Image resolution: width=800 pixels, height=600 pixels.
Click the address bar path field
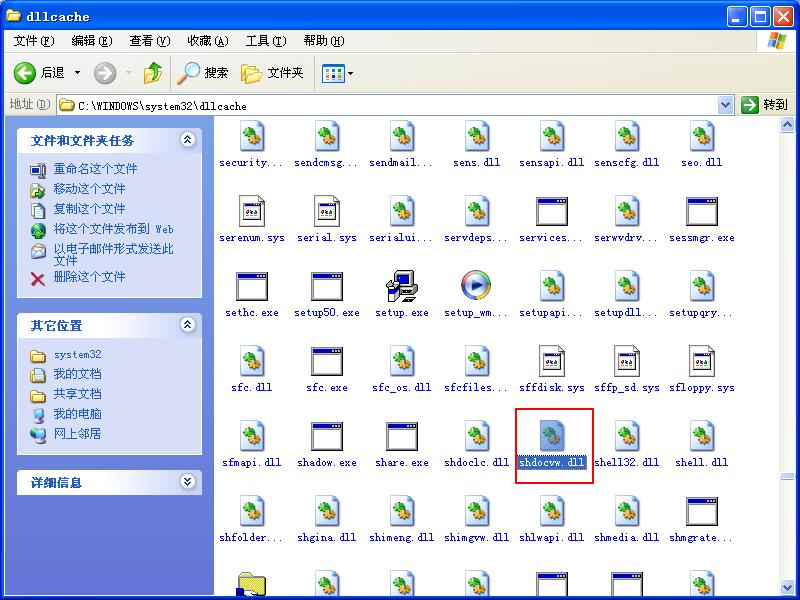tap(388, 106)
